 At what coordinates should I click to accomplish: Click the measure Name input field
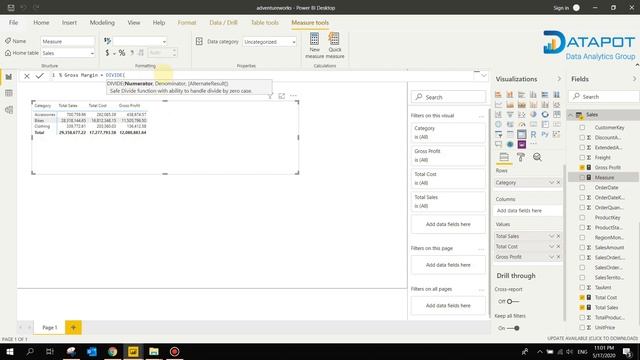coord(68,41)
